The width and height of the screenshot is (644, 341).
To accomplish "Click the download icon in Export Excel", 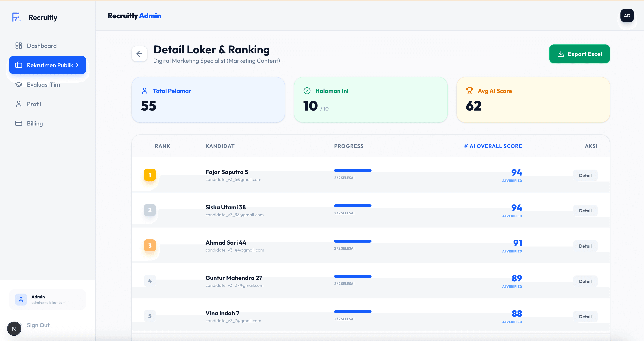I will pyautogui.click(x=560, y=54).
